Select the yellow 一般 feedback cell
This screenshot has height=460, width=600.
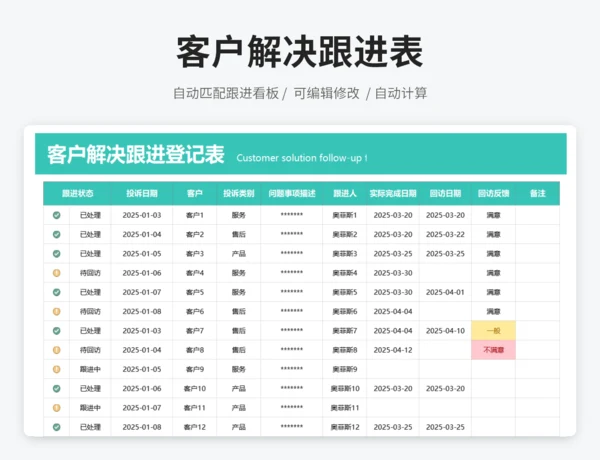pos(493,331)
